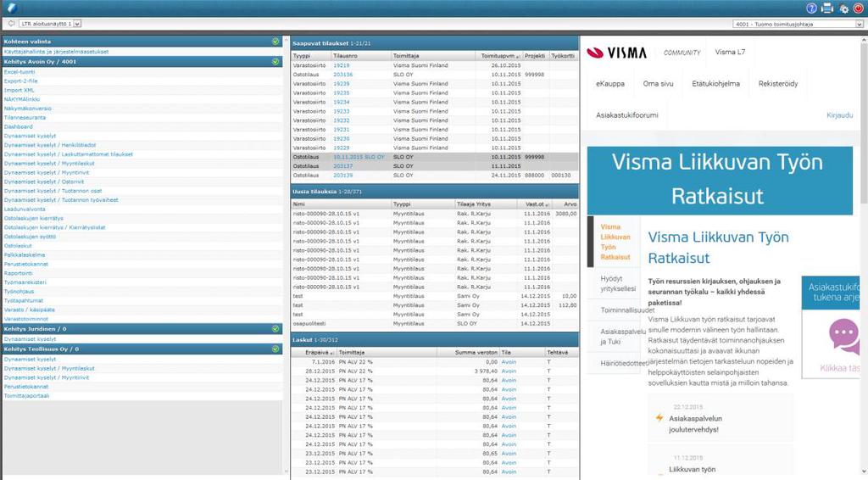The width and height of the screenshot is (868, 480).
Task: Open order number 19219 link
Action: (342, 65)
